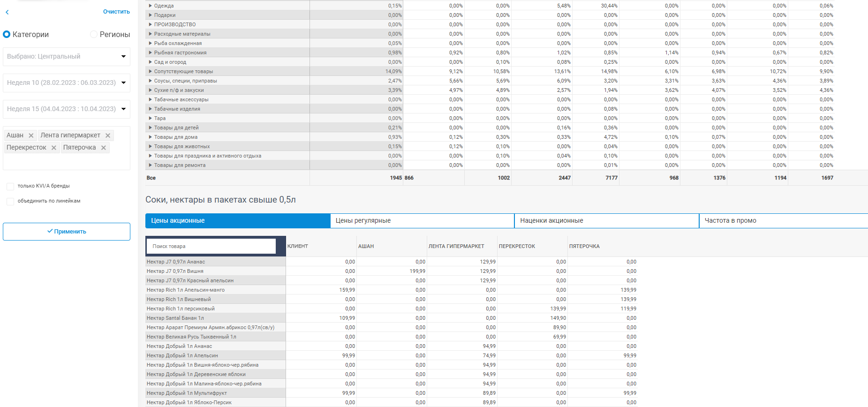Select Нектар Великая Русь Тыквенный 1л
Image resolution: width=868 pixels, height=407 pixels.
click(216, 337)
